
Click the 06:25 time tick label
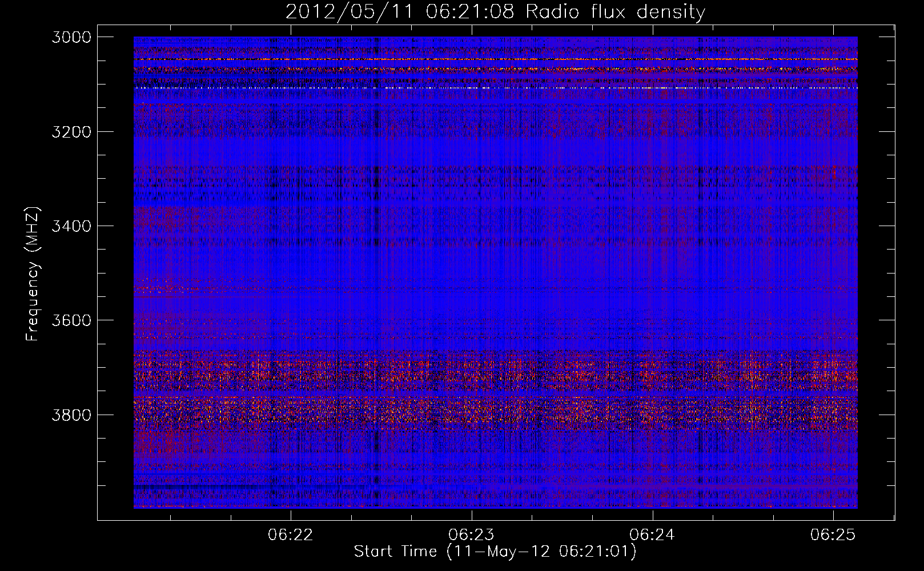[833, 534]
